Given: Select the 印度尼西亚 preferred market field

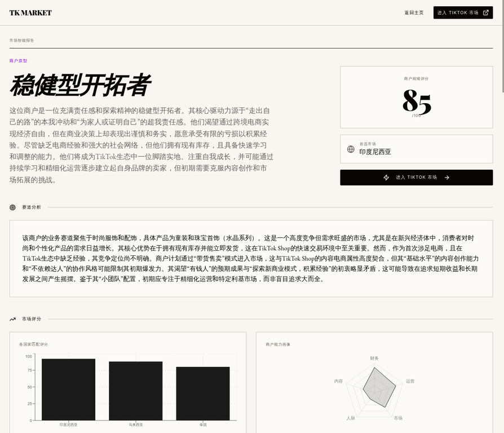Looking at the screenshot, I should click(x=375, y=152).
